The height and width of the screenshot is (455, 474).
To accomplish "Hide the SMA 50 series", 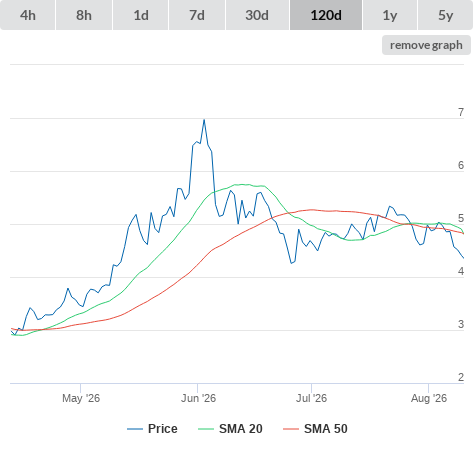I will pyautogui.click(x=326, y=429).
